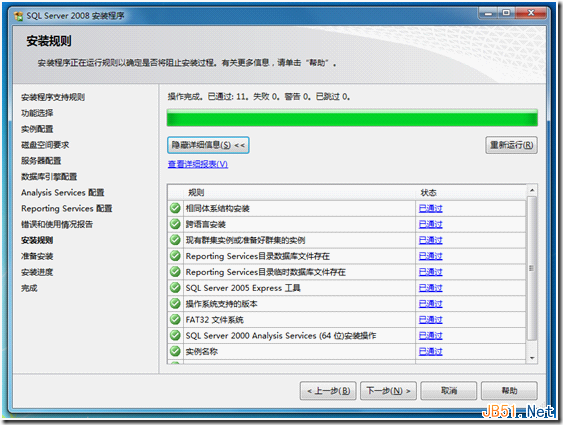Select 实例配置 step in sidebar
Image resolution: width=563 pixels, height=425 pixels.
37,129
